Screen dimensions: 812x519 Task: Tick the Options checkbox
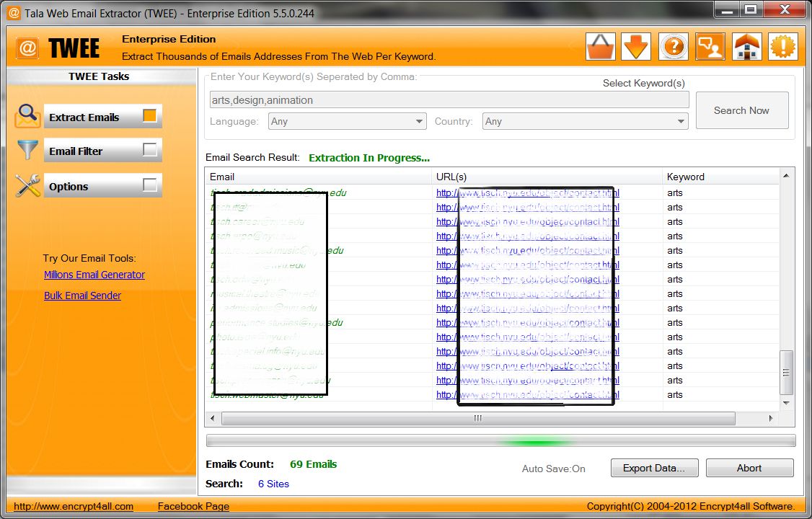click(150, 185)
